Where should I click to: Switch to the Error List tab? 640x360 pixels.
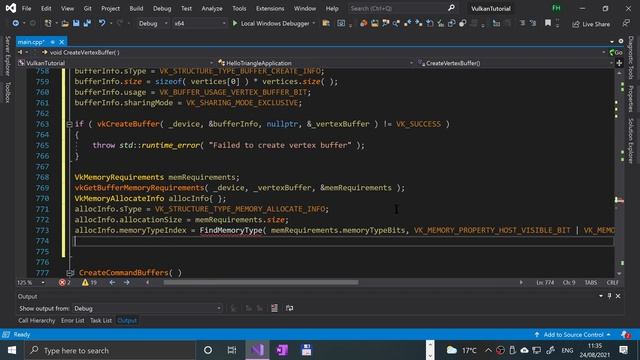(73, 320)
